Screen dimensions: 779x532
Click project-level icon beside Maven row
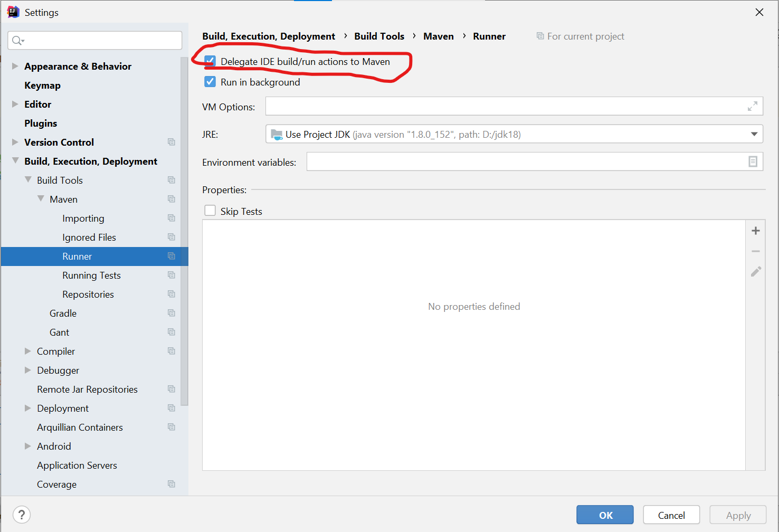(172, 199)
